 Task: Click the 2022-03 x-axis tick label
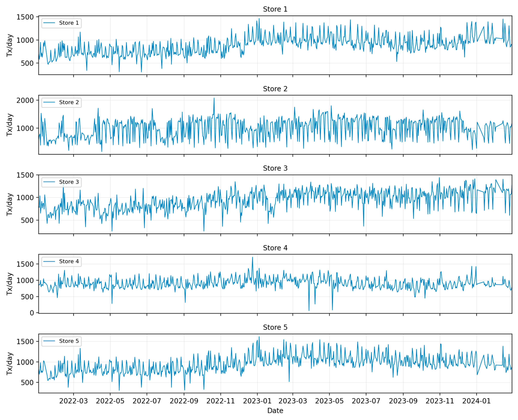(x=73, y=401)
